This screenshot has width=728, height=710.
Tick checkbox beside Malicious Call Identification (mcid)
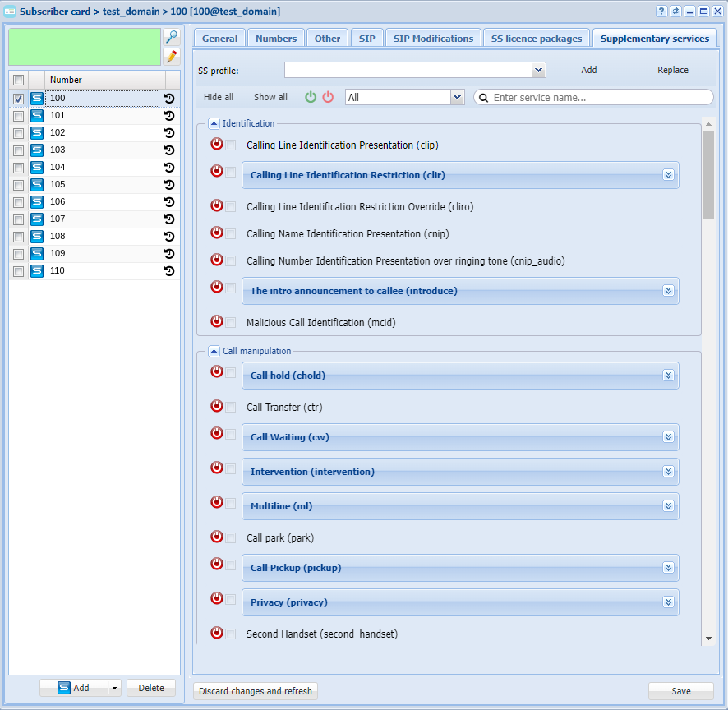click(x=231, y=322)
